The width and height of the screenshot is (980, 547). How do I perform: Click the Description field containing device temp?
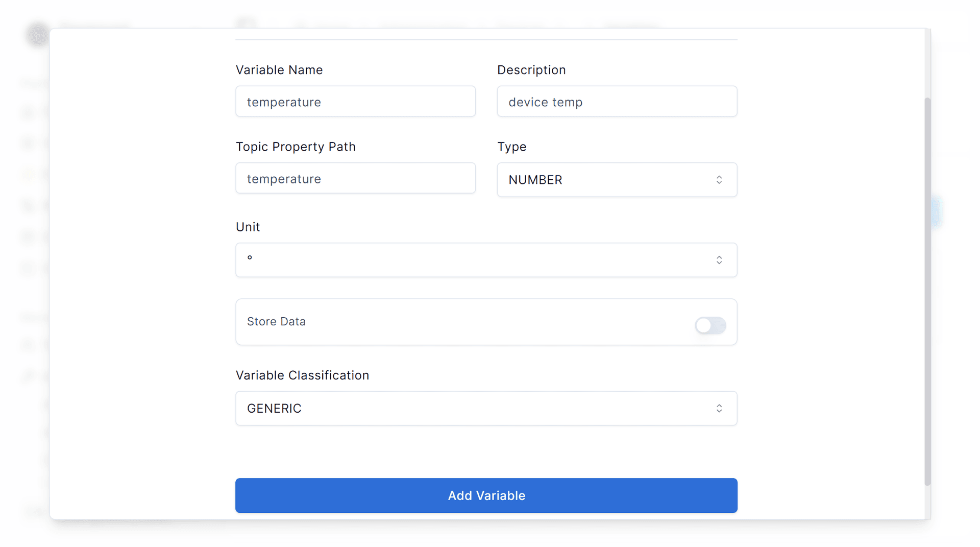pyautogui.click(x=617, y=102)
